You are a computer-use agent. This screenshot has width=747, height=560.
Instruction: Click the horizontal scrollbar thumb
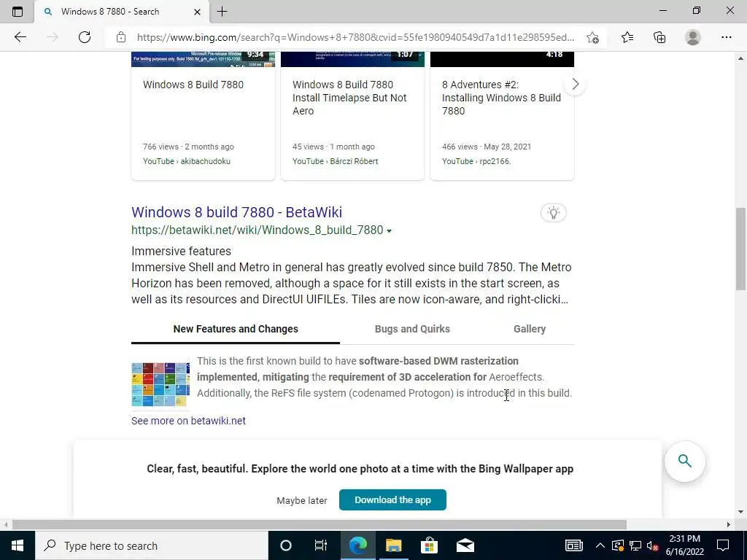click(x=320, y=524)
